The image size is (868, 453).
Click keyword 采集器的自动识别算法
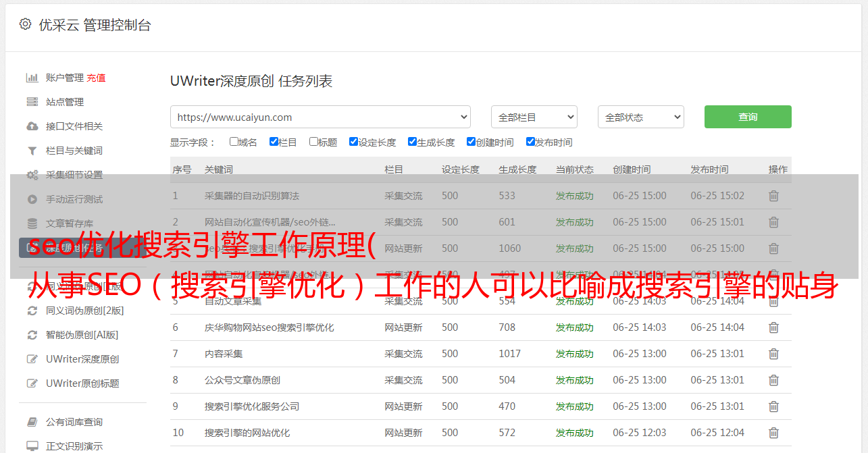pos(252,196)
